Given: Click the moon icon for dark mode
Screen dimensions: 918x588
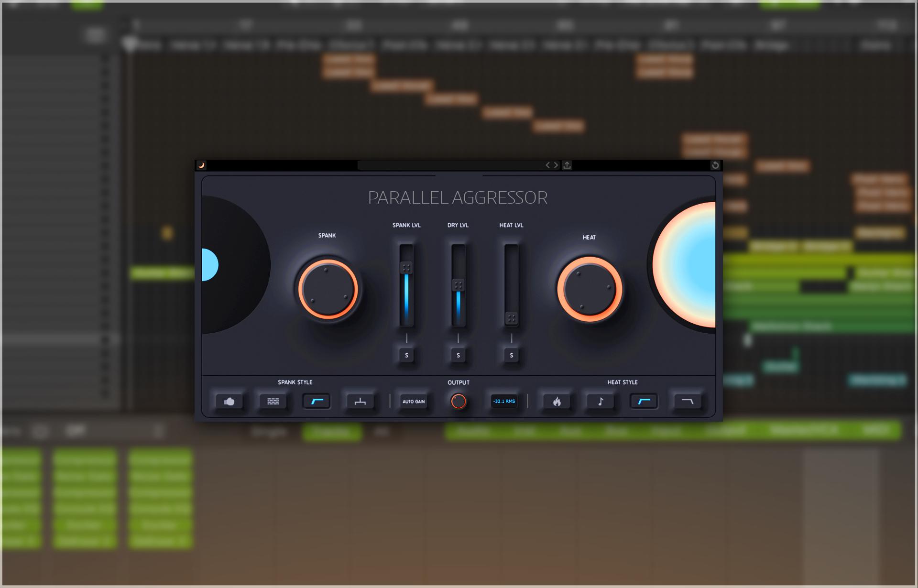Looking at the screenshot, I should tap(201, 165).
